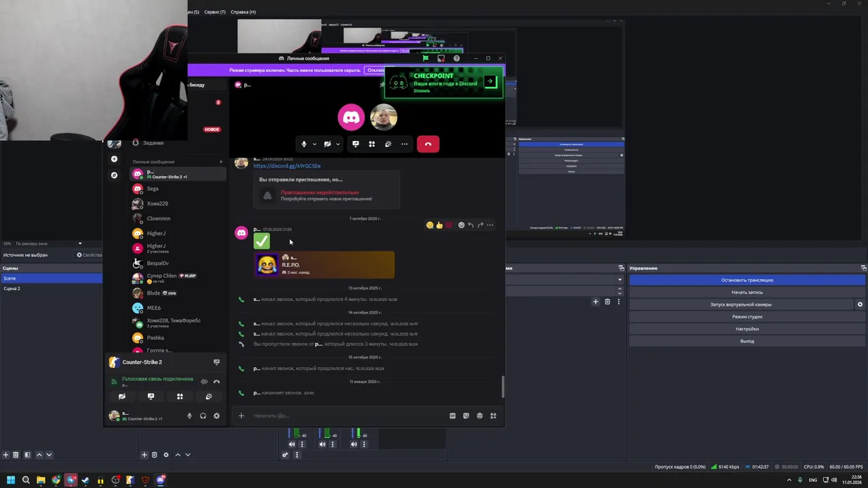The width and height of the screenshot is (868, 488).
Task: Click Начать запись in OBS
Action: tap(747, 292)
